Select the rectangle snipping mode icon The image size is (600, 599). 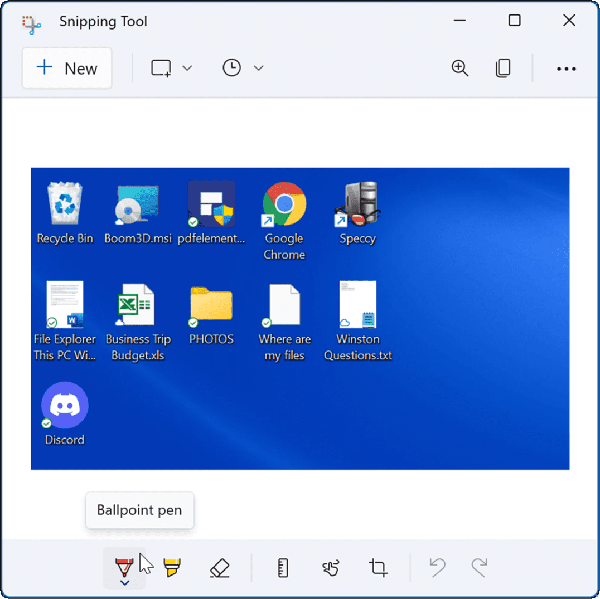(161, 68)
